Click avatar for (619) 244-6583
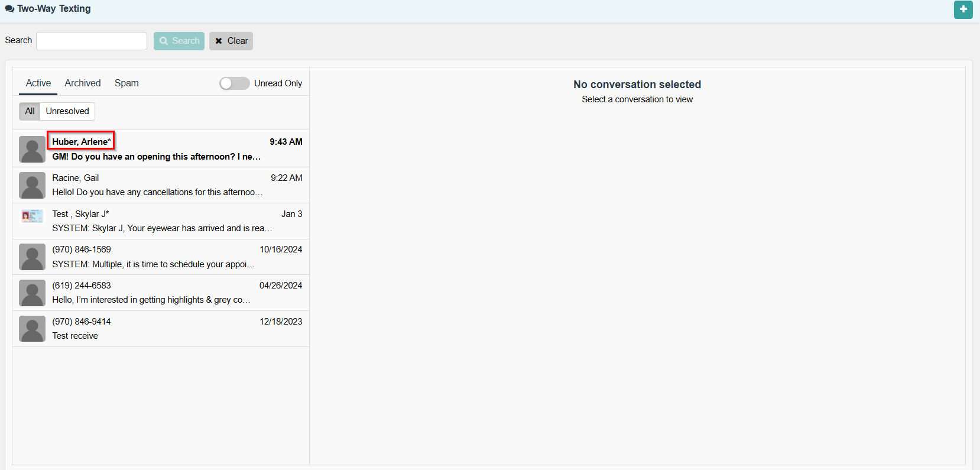Screen dimensions: 980x470 [x=32, y=293]
